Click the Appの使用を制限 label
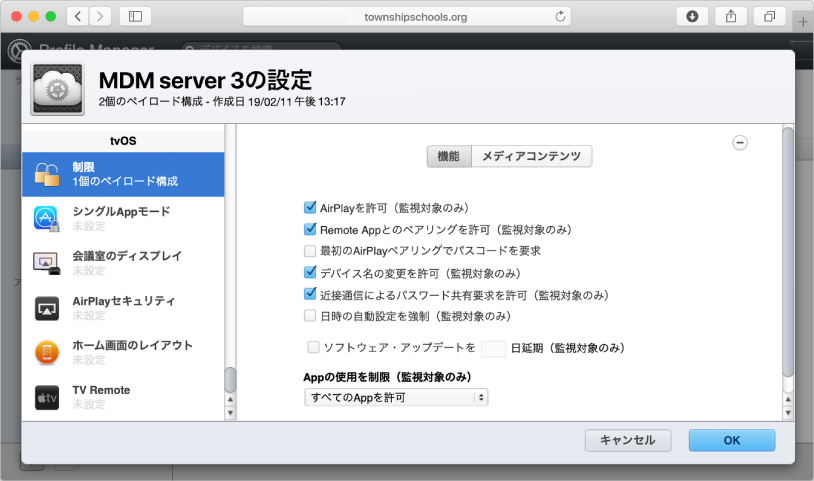The height and width of the screenshot is (481, 814). pos(387,377)
